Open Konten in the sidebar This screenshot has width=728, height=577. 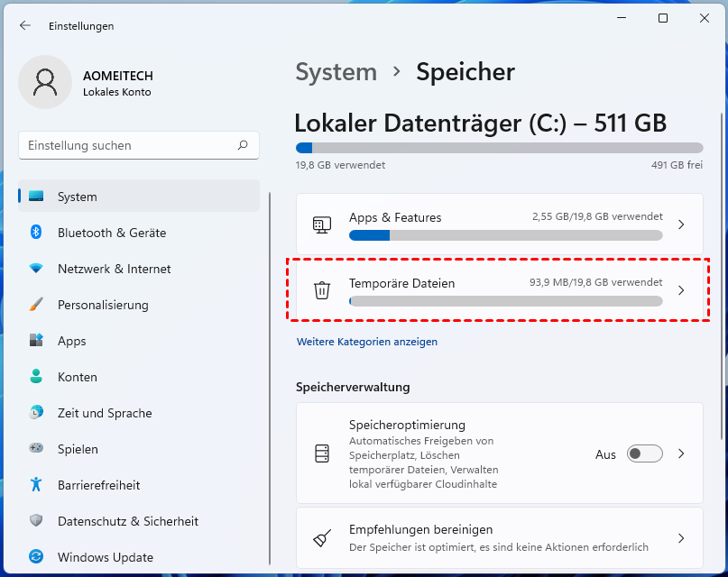(77, 377)
